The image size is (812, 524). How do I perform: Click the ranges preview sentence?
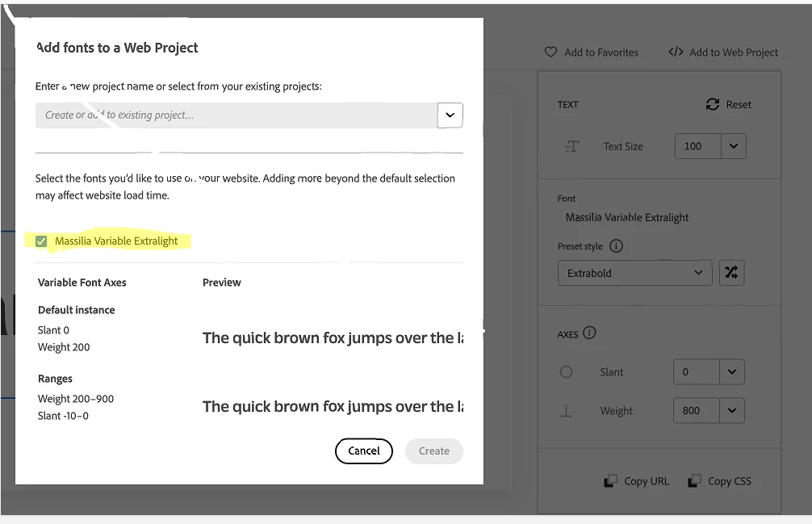click(x=333, y=407)
